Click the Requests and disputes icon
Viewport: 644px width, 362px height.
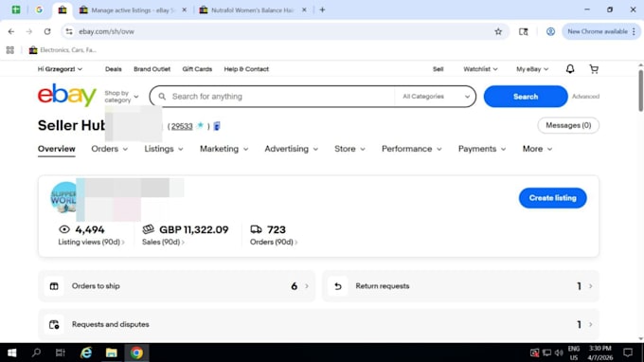[x=54, y=325]
